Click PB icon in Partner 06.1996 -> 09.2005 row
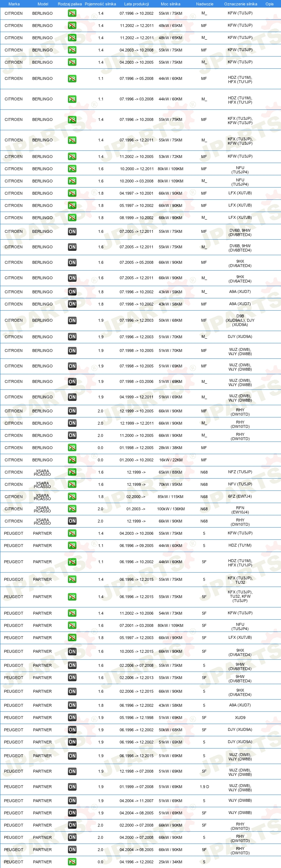 72,546
